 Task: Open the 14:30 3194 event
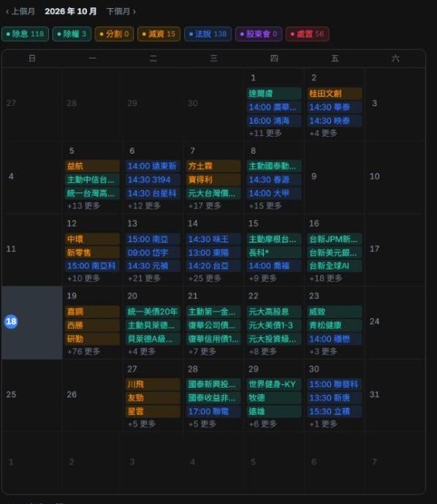[153, 180]
